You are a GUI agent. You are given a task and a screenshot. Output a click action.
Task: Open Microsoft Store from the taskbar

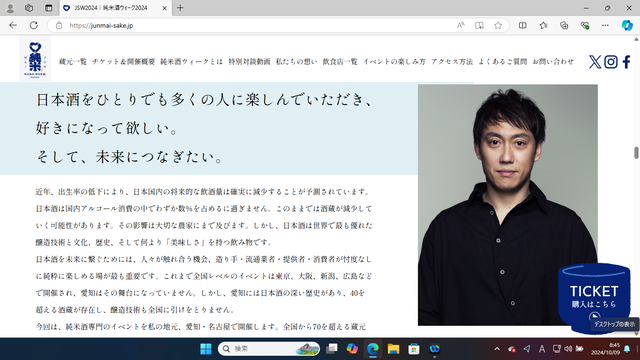(414, 349)
